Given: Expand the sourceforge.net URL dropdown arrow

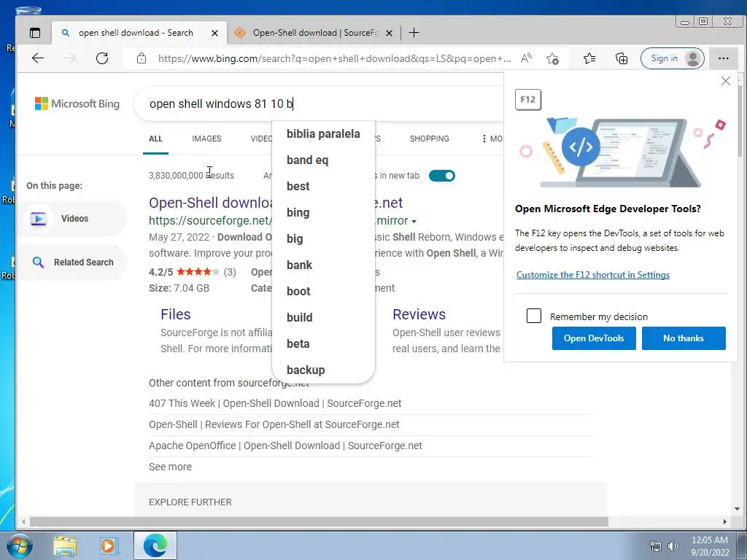Looking at the screenshot, I should click(414, 222).
